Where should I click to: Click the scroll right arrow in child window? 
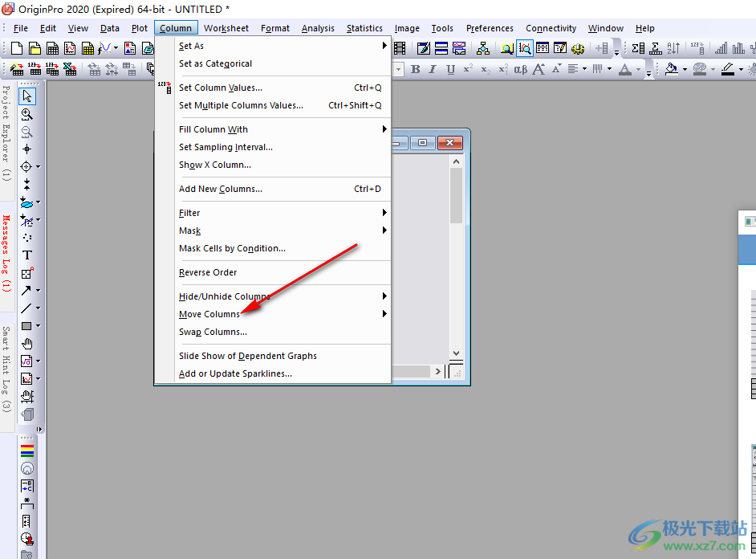pyautogui.click(x=437, y=371)
